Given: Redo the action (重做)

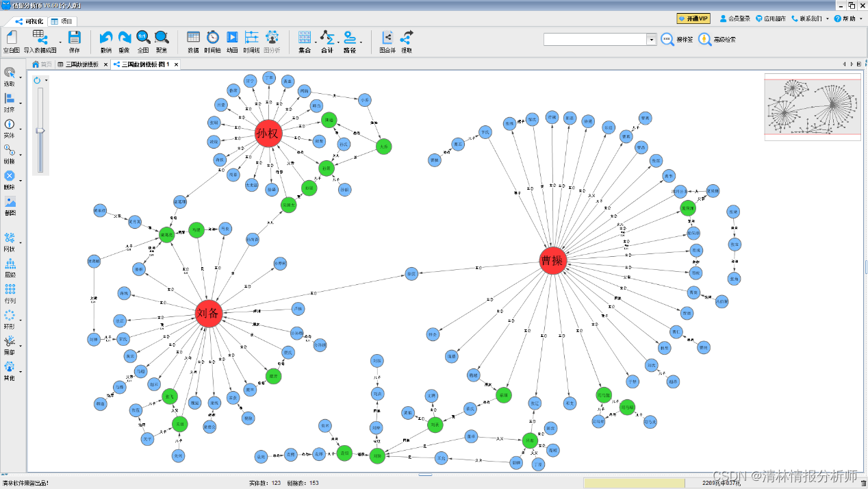Looking at the screenshot, I should [x=124, y=40].
